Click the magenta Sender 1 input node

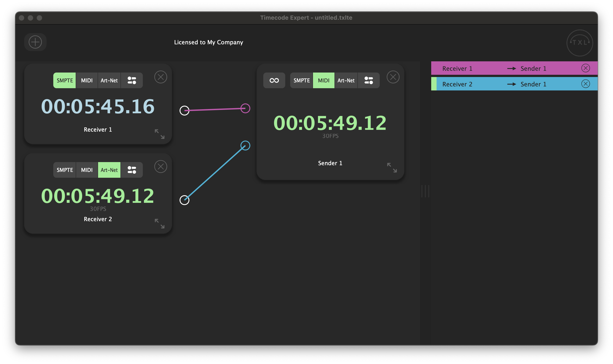coord(245,108)
